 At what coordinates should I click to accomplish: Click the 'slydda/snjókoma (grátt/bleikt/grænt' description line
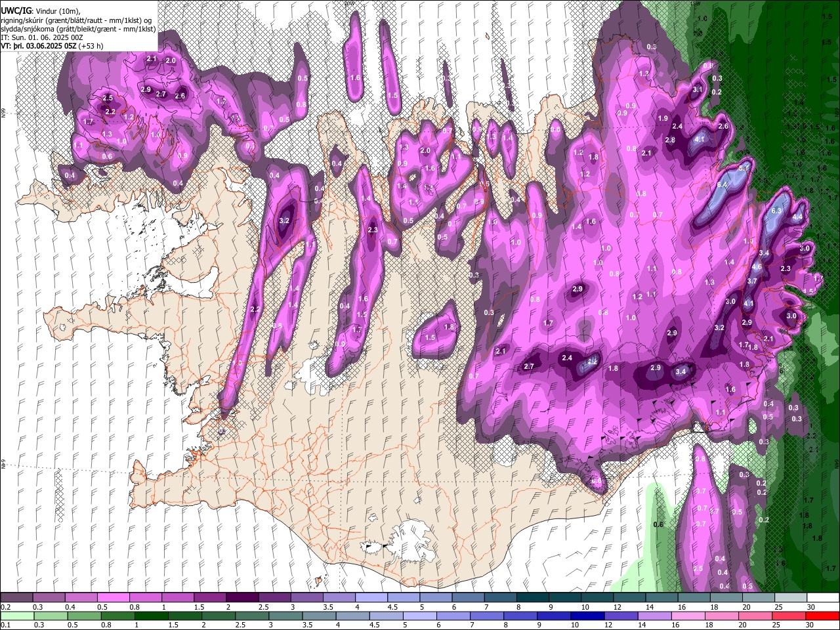click(x=78, y=29)
